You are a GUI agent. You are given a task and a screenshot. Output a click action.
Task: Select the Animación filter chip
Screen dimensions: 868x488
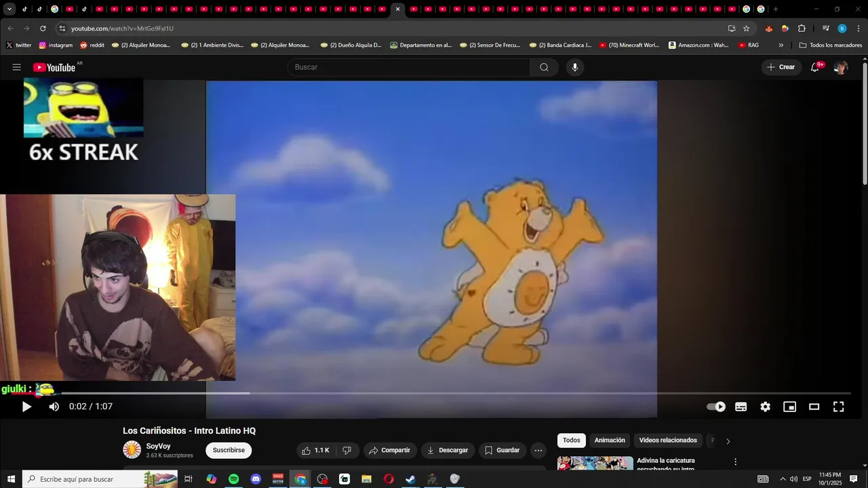(x=610, y=441)
